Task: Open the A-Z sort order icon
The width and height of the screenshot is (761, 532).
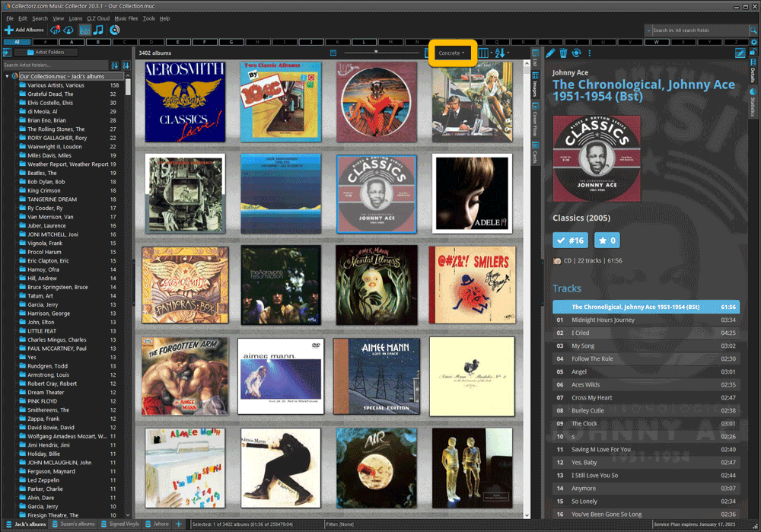Action: 501,53
